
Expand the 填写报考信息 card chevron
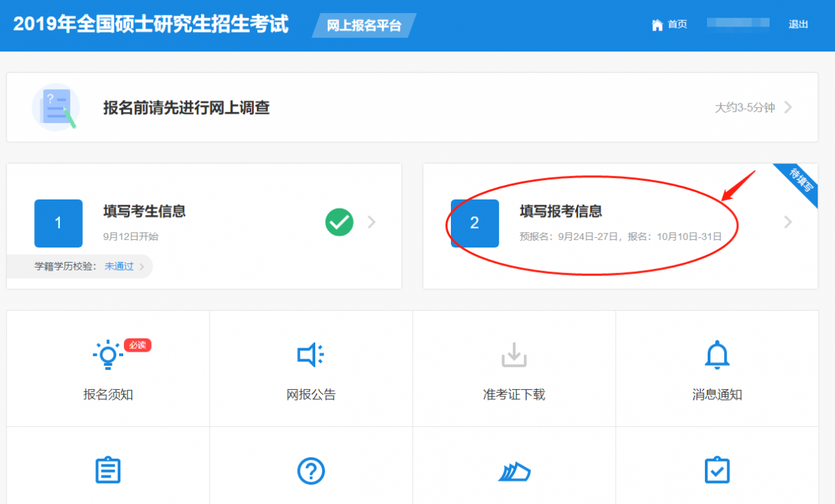pyautogui.click(x=787, y=222)
